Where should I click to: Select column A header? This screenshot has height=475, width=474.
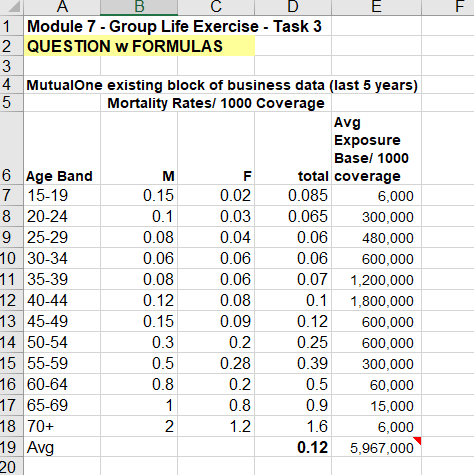tap(62, 7)
